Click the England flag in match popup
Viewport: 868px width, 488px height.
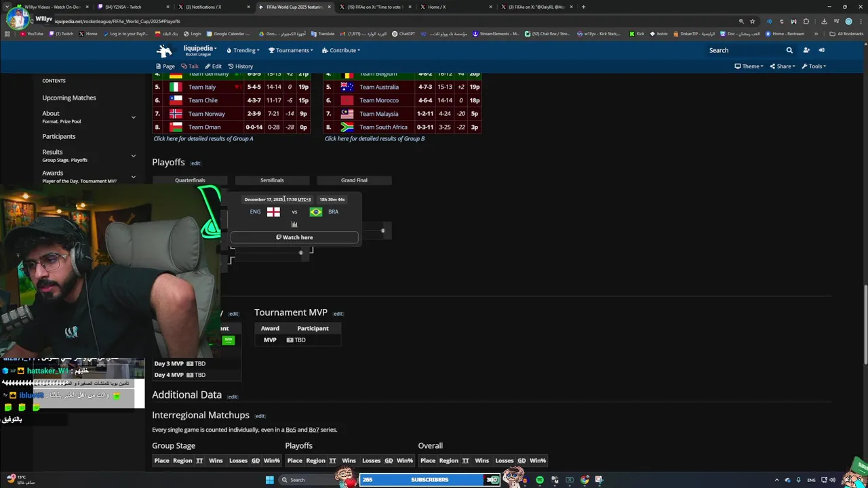click(x=273, y=211)
